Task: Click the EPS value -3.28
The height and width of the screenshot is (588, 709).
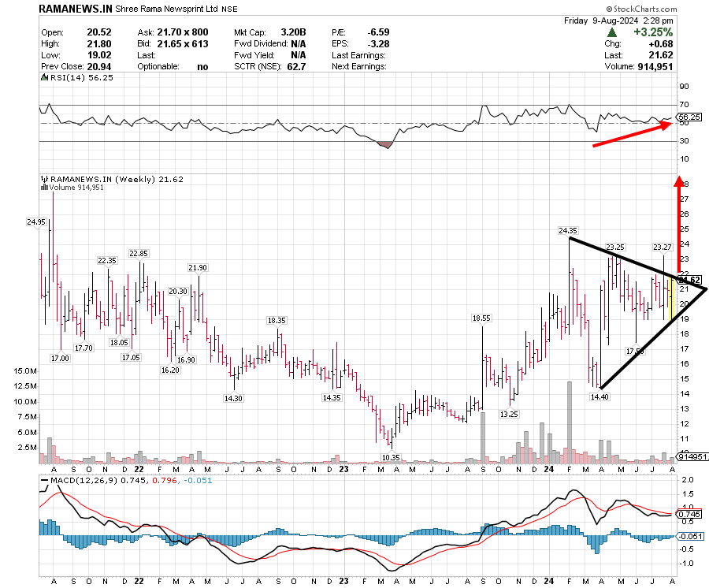Action: (378, 44)
